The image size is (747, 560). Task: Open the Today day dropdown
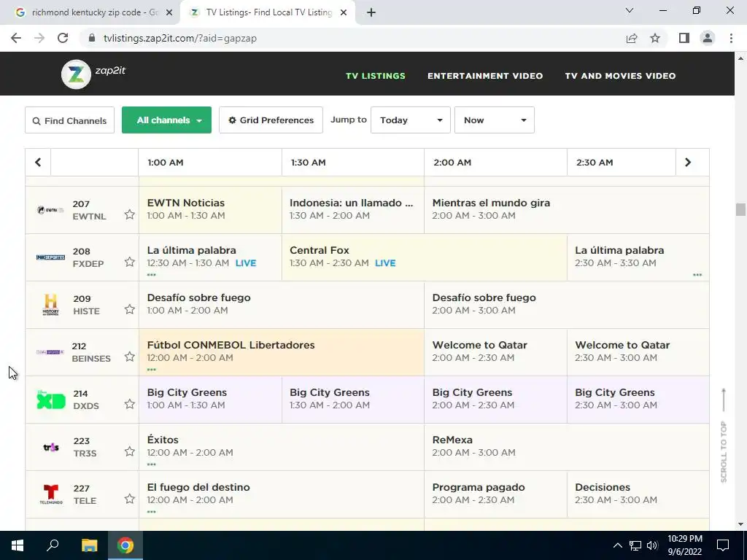click(411, 120)
